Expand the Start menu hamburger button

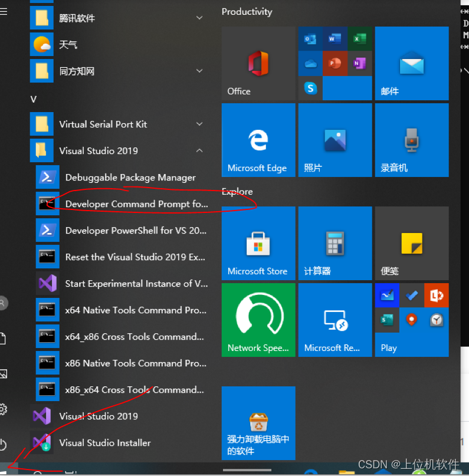pos(4,12)
